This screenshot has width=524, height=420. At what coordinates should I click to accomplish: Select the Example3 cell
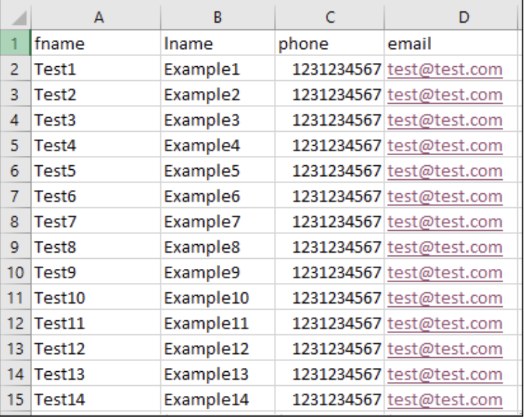218,120
